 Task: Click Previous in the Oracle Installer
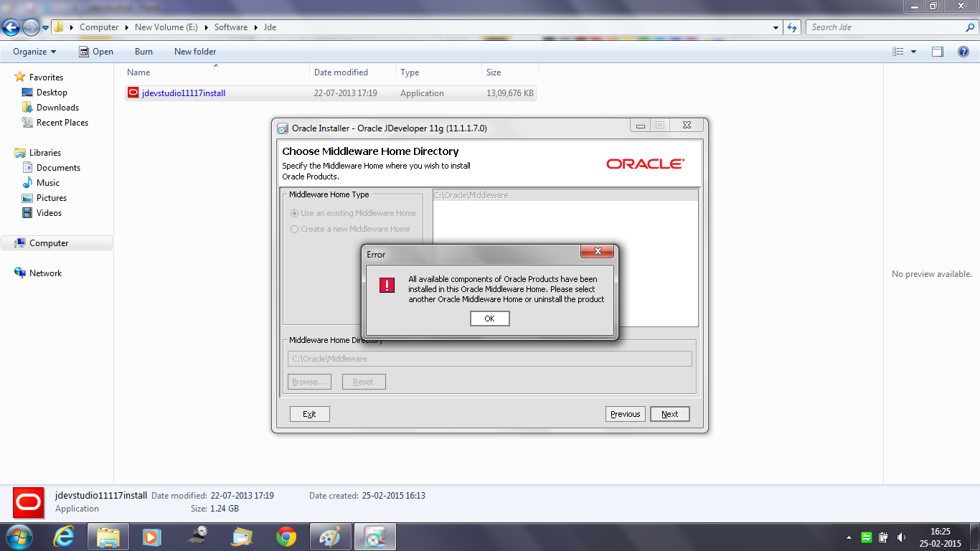(626, 414)
